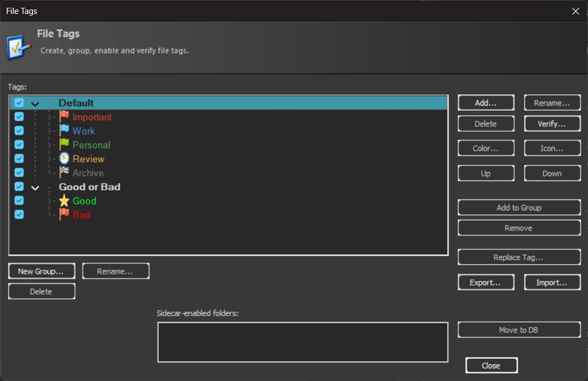Move the tag Down
Viewport: 588px width, 381px height.
(x=552, y=173)
